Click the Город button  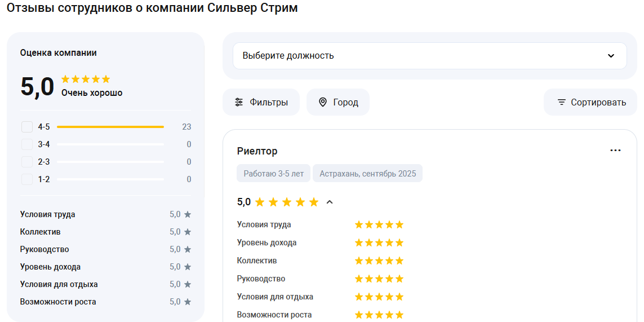337,102
